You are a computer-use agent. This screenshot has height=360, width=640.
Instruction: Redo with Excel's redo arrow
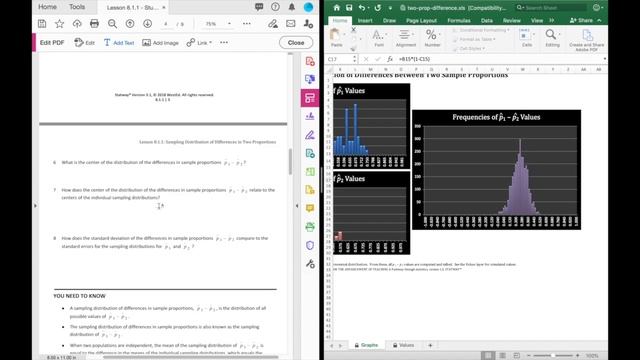coord(378,8)
